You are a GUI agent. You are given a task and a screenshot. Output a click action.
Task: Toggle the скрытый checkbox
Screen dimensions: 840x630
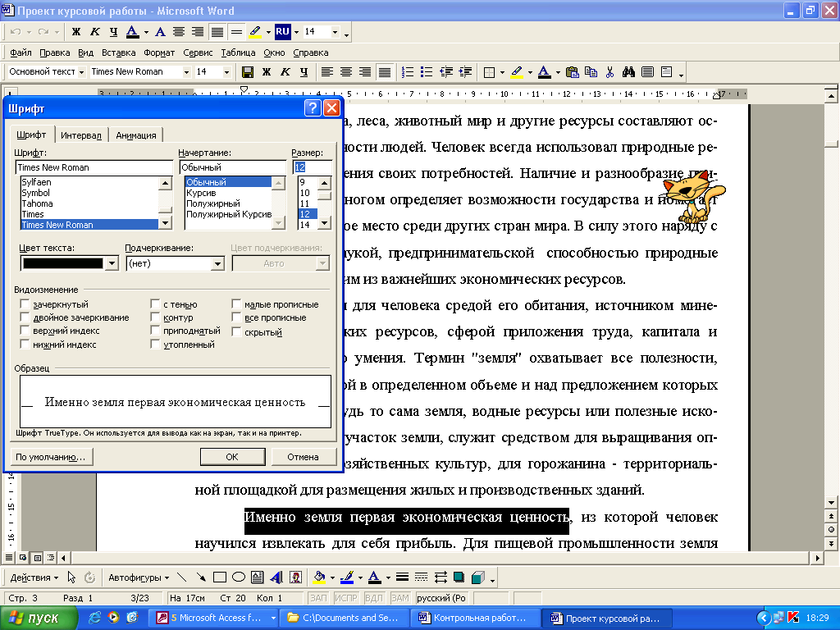click(236, 331)
